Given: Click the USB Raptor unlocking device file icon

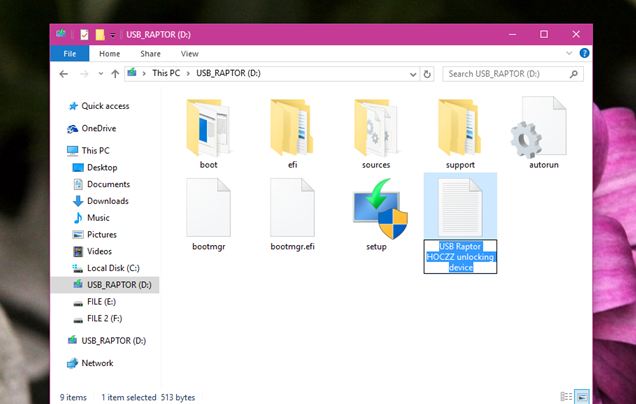Looking at the screenshot, I should pos(460,208).
